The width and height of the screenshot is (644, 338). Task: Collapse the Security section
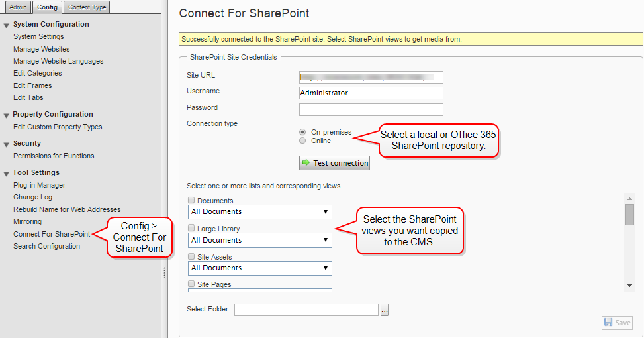(x=6, y=144)
